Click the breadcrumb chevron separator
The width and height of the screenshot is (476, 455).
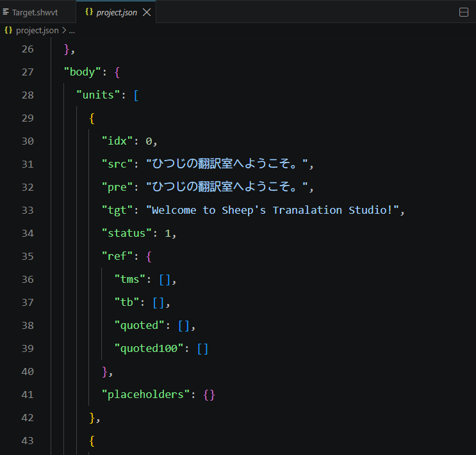(x=64, y=30)
